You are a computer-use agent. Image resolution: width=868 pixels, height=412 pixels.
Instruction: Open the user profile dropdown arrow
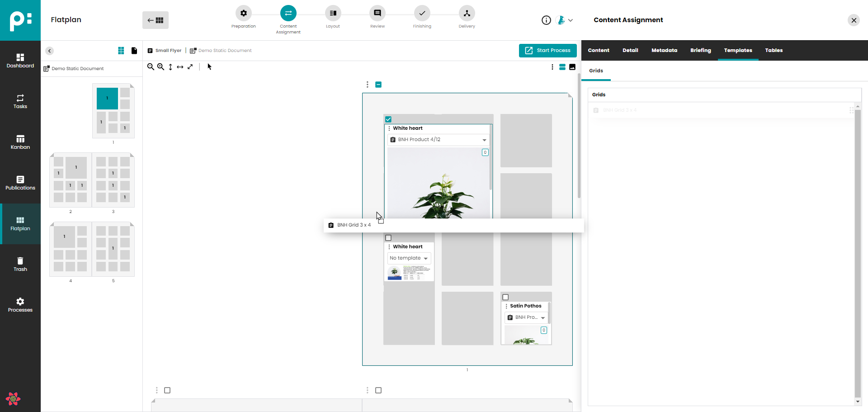571,20
